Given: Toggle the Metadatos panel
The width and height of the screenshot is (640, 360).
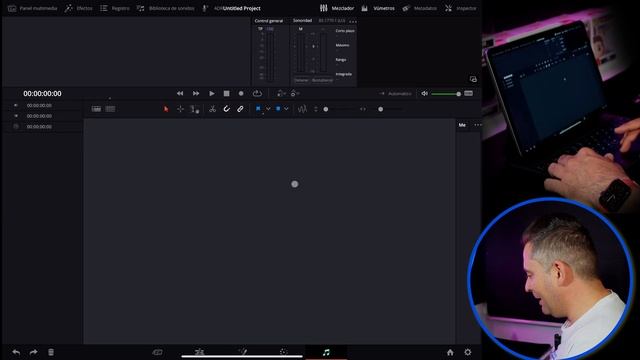Looking at the screenshot, I should tap(419, 8).
